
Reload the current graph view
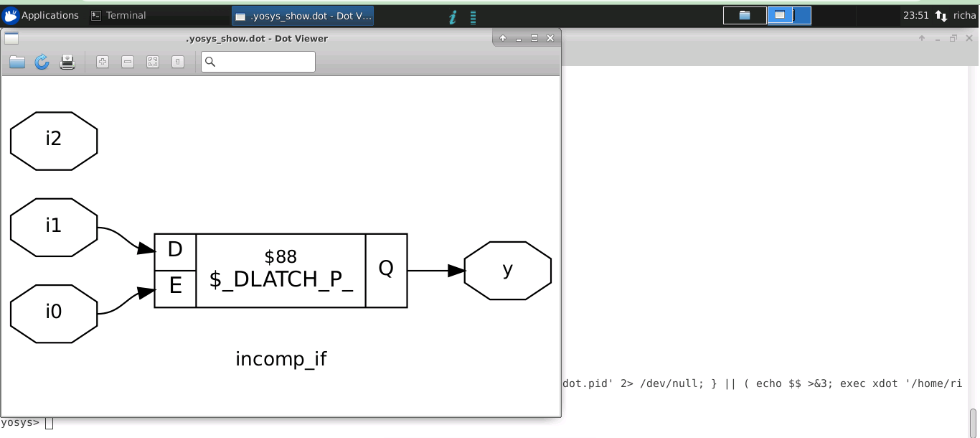(x=42, y=62)
